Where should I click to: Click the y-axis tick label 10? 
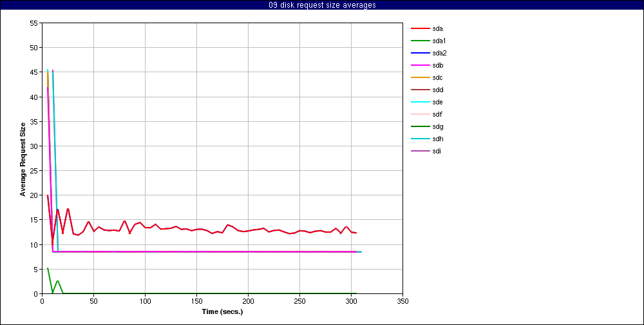click(x=34, y=245)
